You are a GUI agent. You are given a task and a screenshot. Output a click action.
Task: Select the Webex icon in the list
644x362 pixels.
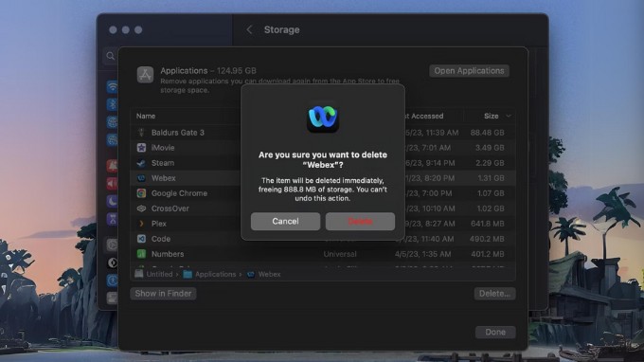pyautogui.click(x=141, y=178)
